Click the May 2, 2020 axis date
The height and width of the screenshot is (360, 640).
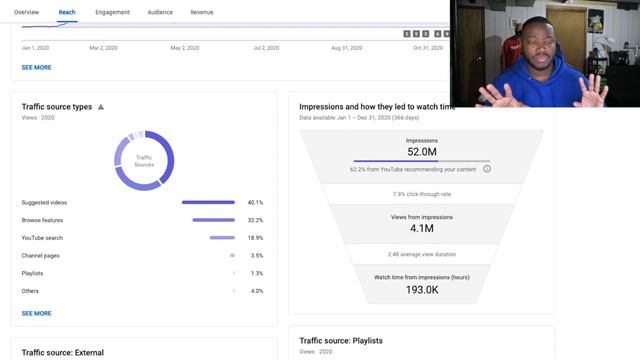tap(185, 48)
